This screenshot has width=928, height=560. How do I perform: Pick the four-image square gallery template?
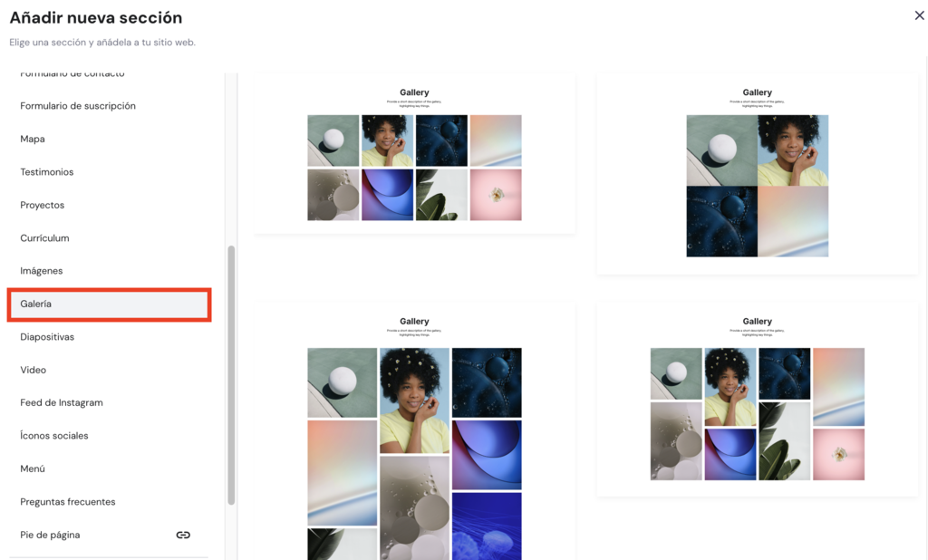(757, 173)
